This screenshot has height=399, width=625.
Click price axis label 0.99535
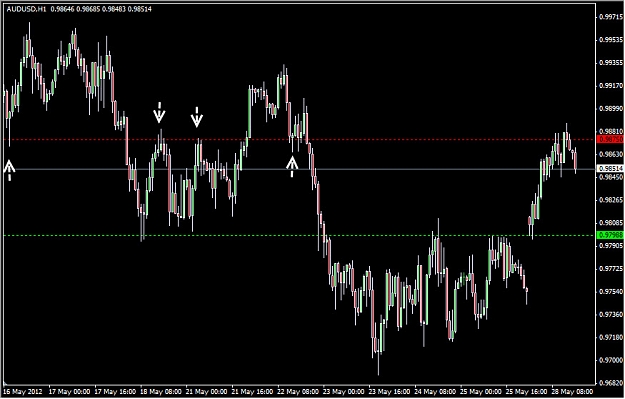612,39
